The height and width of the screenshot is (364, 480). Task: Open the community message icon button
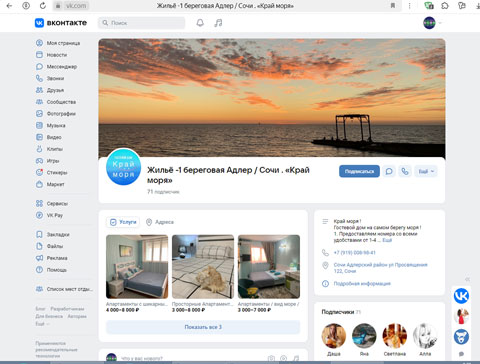389,171
